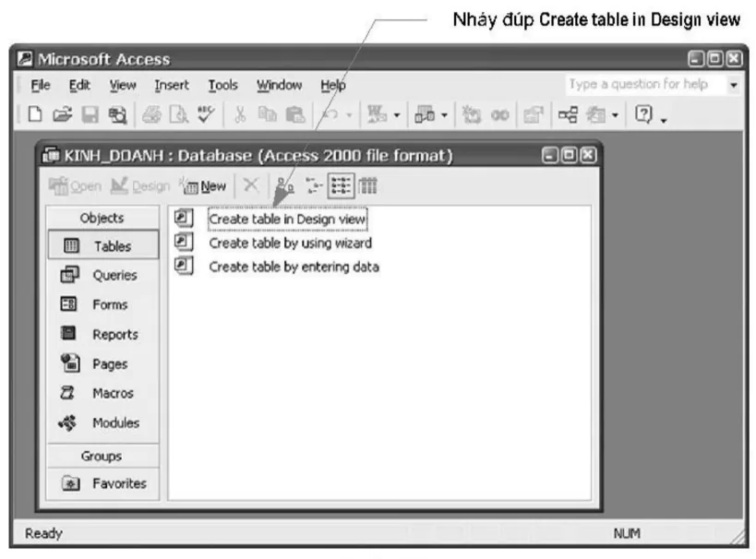Viewport: 756px width, 559px height.
Task: Click the Open folder icon in the main toolbar
Action: click(x=62, y=114)
